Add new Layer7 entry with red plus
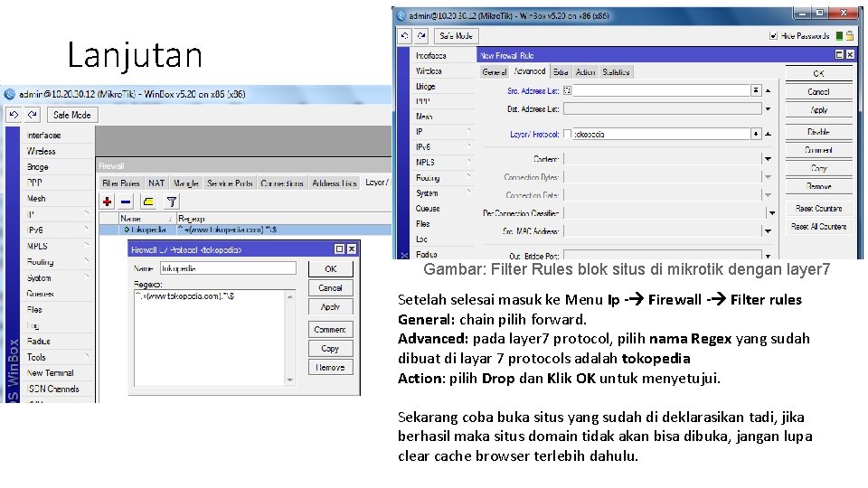The height and width of the screenshot is (488, 868). click(x=108, y=202)
